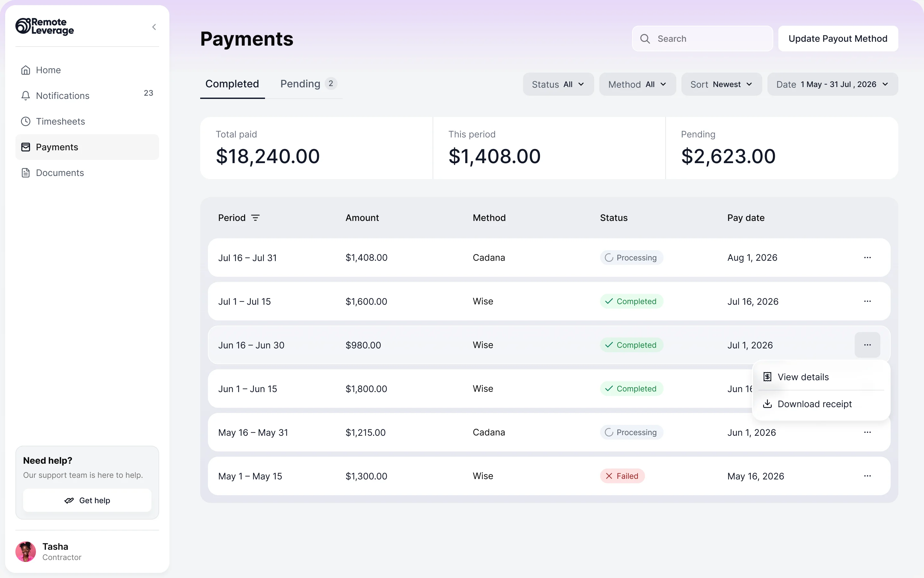This screenshot has height=578, width=924.
Task: Select the Payments sidebar item
Action: (87, 147)
